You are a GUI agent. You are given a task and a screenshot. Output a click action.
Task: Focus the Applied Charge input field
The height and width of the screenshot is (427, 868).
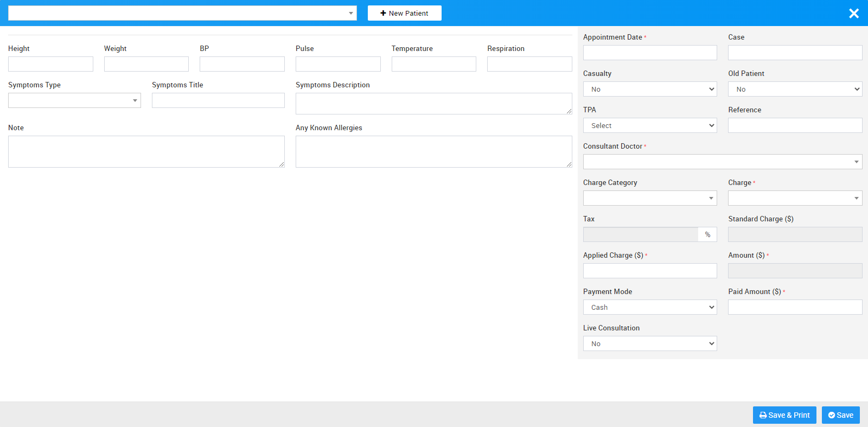pyautogui.click(x=649, y=271)
